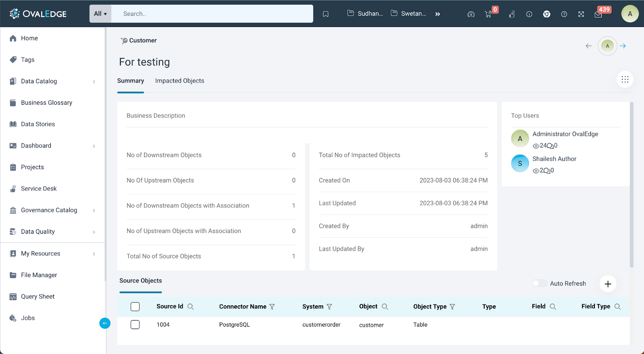Open File Manager in sidebar

pos(39,275)
